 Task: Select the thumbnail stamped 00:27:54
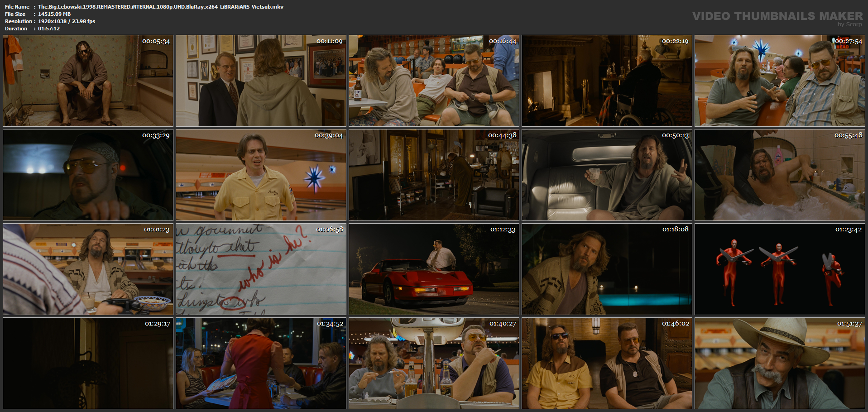click(780, 81)
